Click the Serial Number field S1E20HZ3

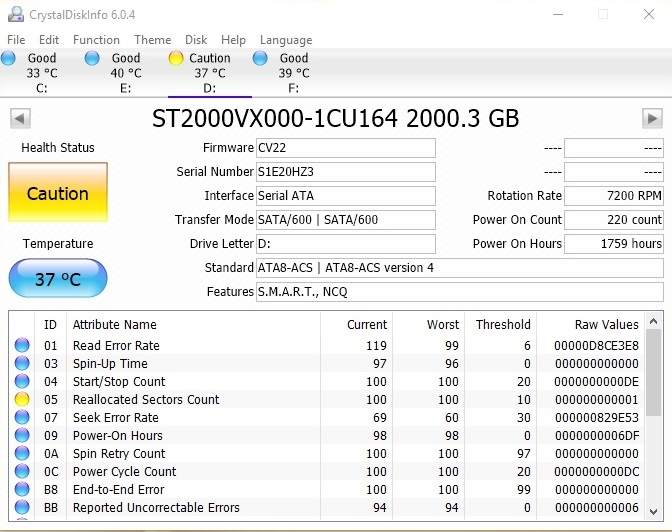tap(345, 172)
